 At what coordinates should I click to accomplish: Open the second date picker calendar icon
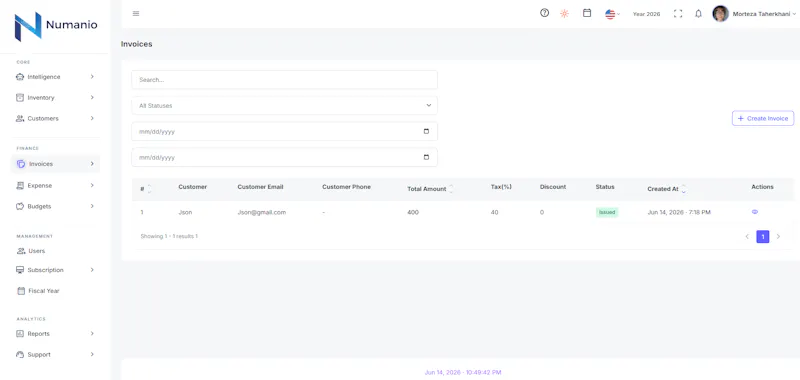tap(426, 157)
